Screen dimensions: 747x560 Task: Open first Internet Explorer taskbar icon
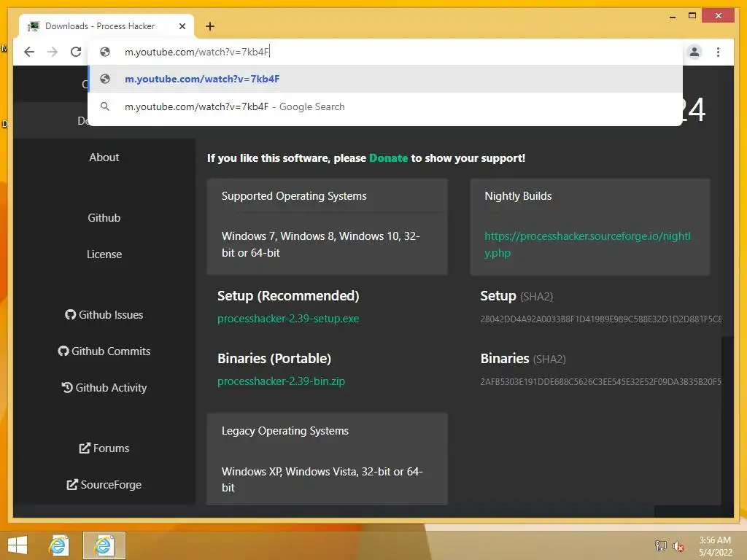[58, 545]
